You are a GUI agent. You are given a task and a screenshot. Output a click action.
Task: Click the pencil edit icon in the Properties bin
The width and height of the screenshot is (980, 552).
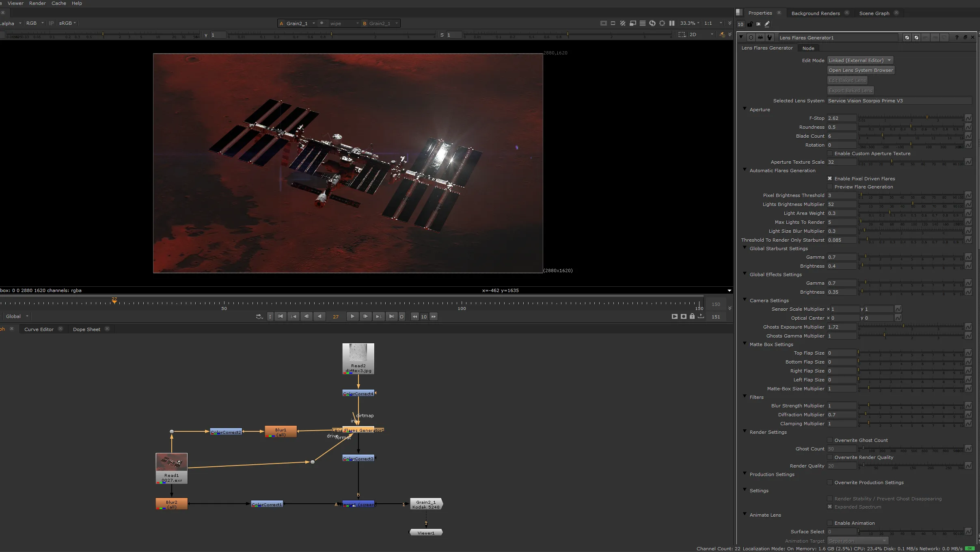[x=767, y=24]
